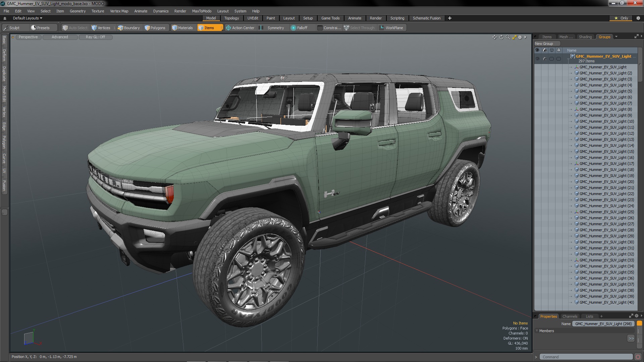Screen dimensions: 644x362
Task: Toggle second checkbox in the GMC_Hummer group row
Action: pos(559,59)
